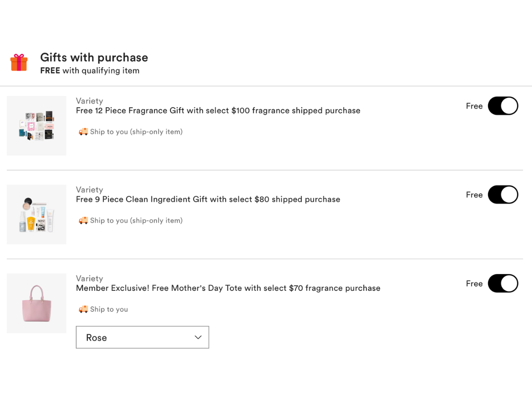Viewport: 532px width, 399px height.
Task: Click the Member Exclusive Mother's Day Tote link
Action: coord(228,288)
